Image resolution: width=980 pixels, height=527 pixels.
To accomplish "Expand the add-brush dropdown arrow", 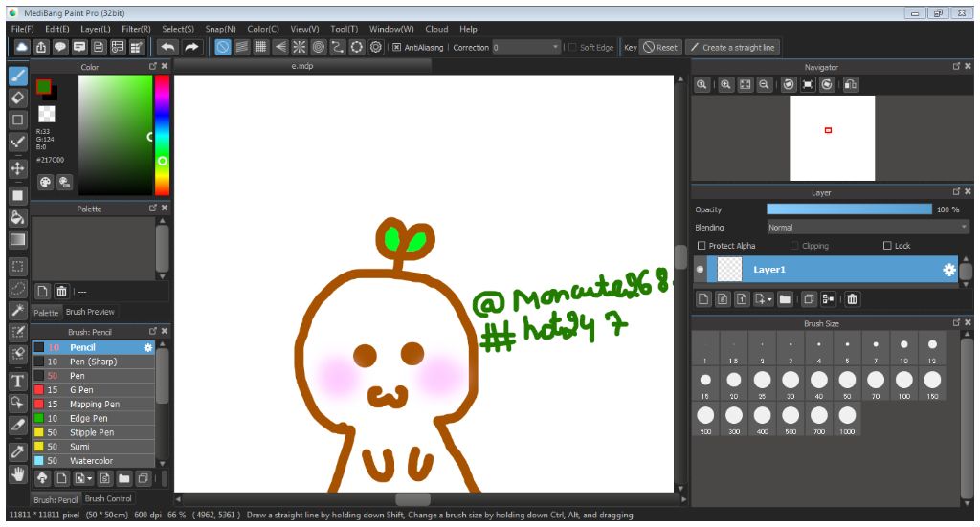I will point(90,479).
